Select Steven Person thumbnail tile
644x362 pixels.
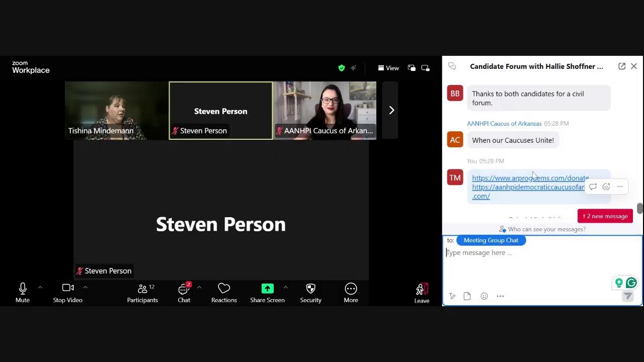coord(221,111)
